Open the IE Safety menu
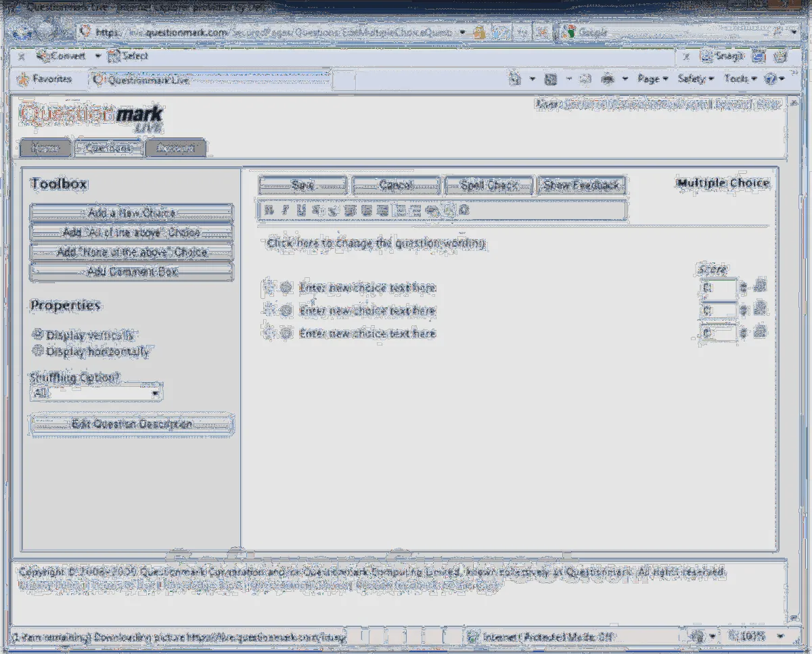 696,79
